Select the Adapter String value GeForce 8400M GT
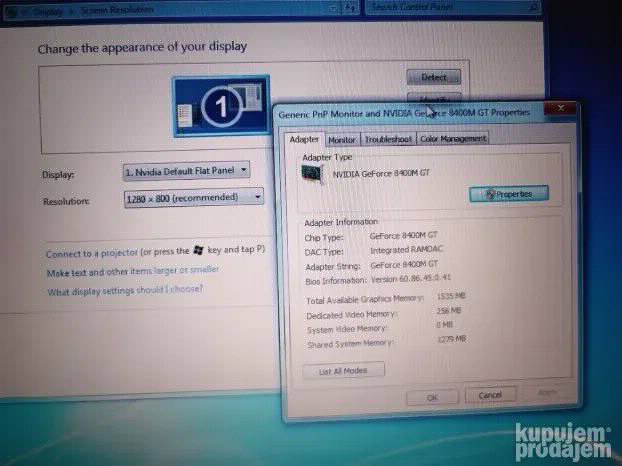Viewport: 622px width, 466px height. pos(404,265)
